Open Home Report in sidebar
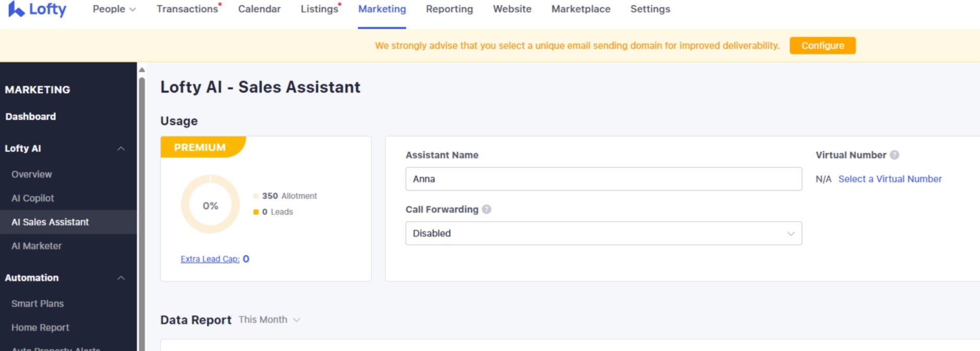980x351 pixels. [40, 327]
